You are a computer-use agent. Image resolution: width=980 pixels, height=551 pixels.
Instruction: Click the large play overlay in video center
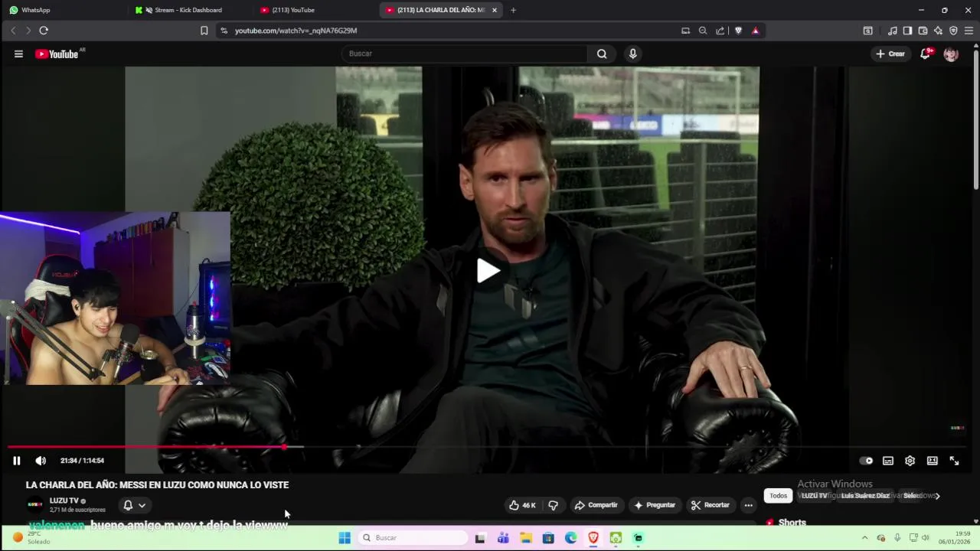[488, 270]
